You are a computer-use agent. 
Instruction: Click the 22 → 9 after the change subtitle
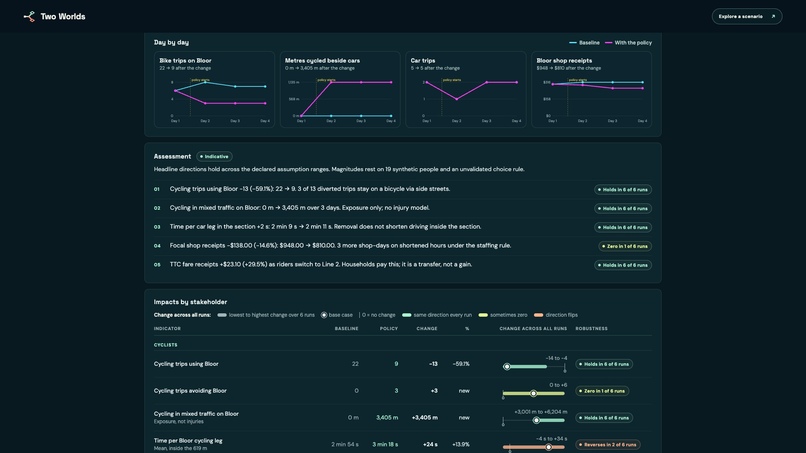[185, 68]
